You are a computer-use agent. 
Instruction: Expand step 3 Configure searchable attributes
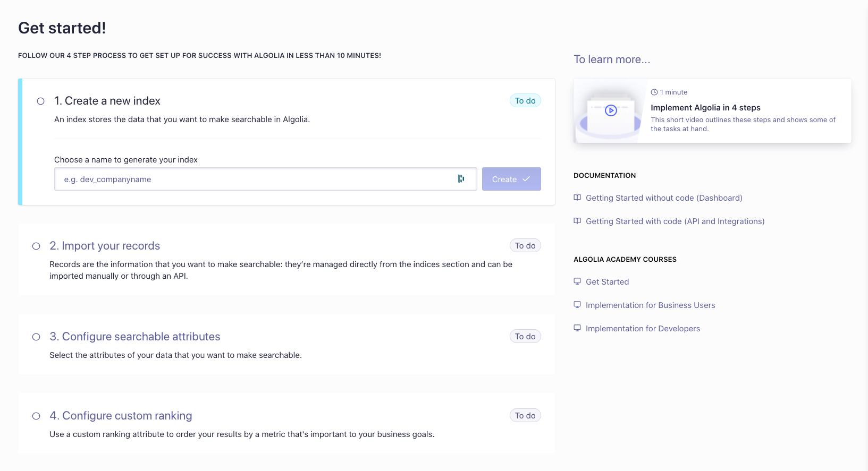click(135, 337)
